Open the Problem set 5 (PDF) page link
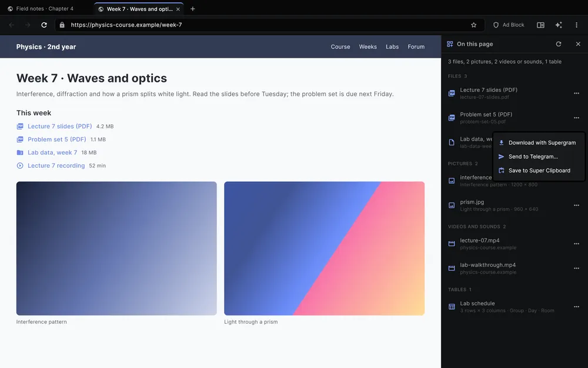 (56, 140)
